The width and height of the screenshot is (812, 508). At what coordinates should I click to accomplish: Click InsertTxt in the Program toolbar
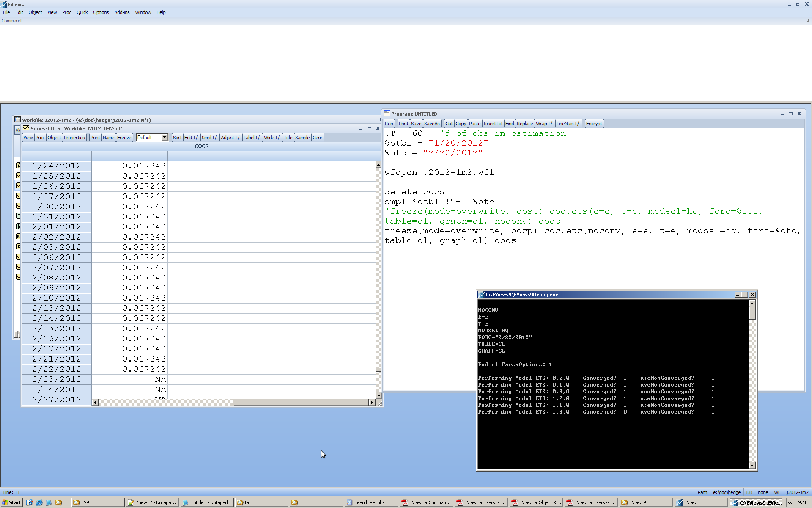(493, 124)
